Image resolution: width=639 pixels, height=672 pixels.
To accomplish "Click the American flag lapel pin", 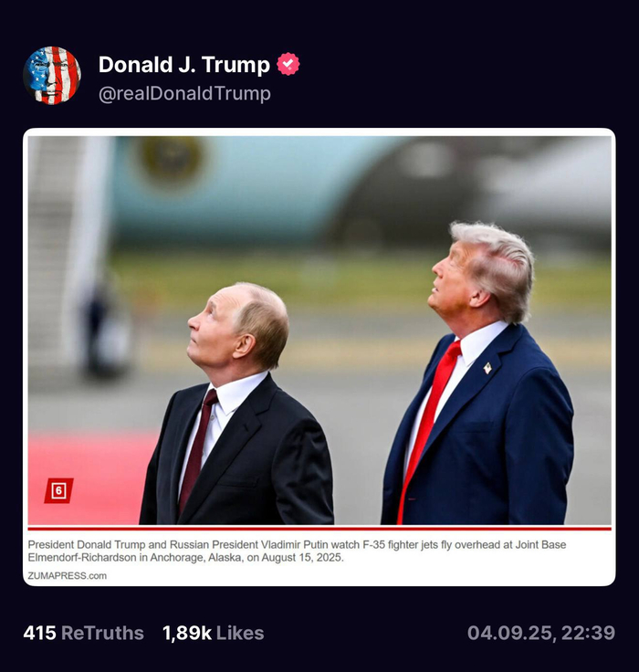I will [x=487, y=368].
